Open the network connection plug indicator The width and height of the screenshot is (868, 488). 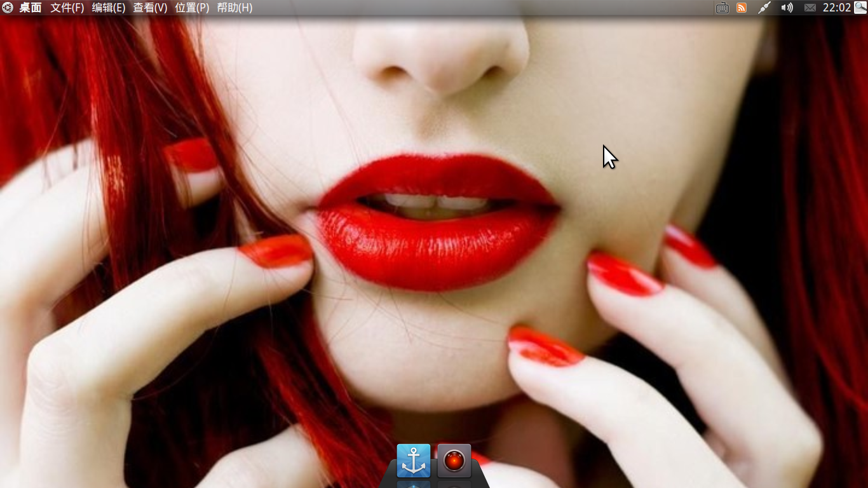click(764, 8)
